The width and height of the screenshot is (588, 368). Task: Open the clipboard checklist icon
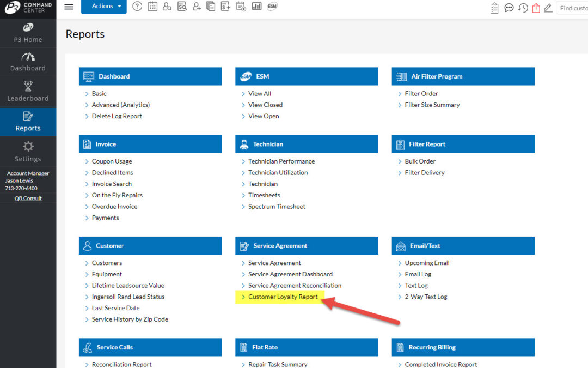494,7
